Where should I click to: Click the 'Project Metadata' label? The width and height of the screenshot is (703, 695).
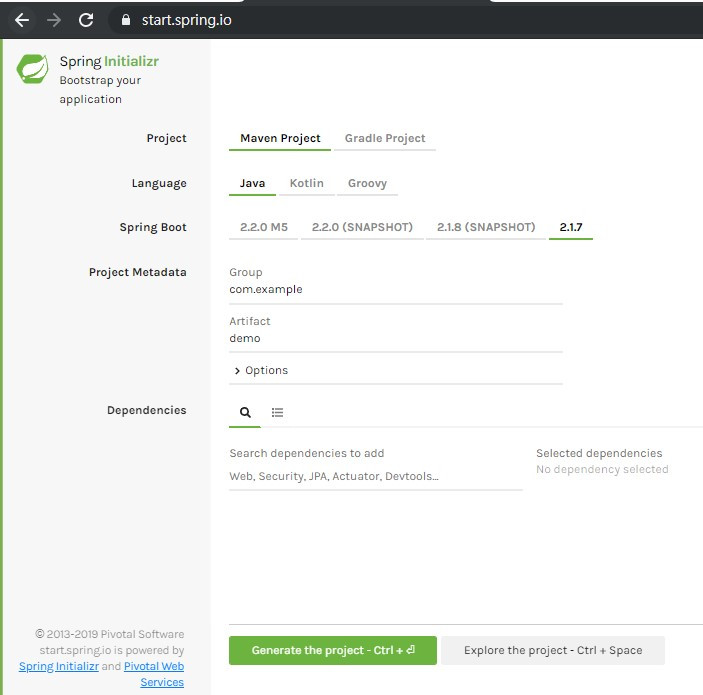click(x=138, y=272)
